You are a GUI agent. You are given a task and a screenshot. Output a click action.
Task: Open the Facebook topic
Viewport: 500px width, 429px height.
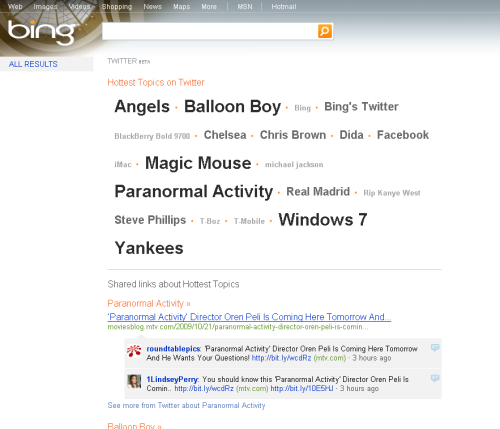403,135
